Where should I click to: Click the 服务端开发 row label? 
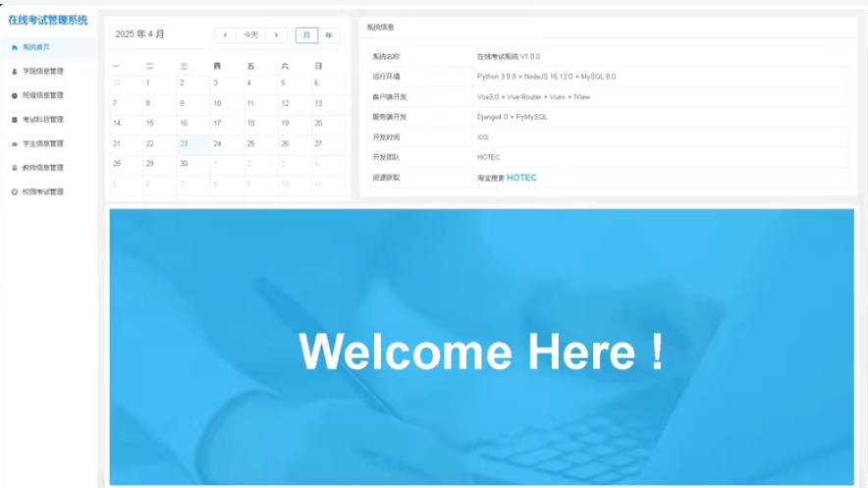point(389,117)
